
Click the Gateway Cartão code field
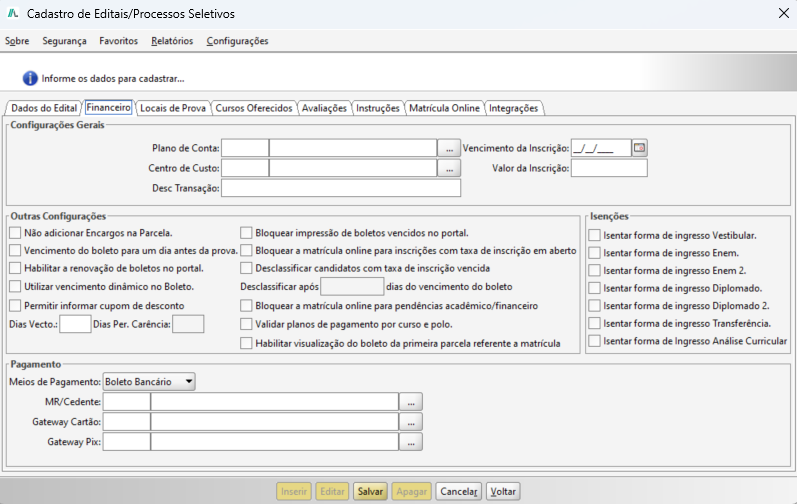(x=127, y=422)
